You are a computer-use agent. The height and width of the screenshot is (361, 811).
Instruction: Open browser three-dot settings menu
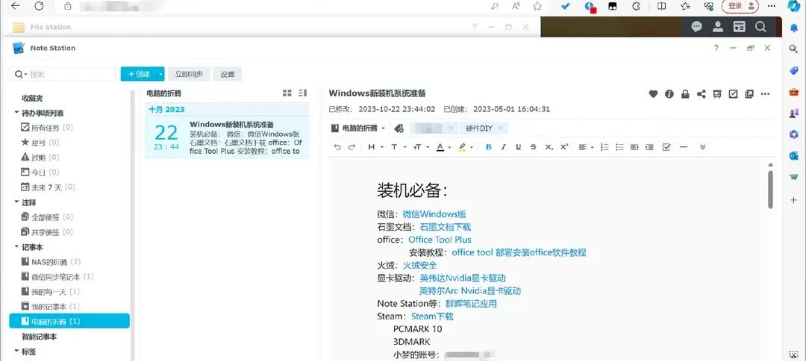click(x=771, y=6)
